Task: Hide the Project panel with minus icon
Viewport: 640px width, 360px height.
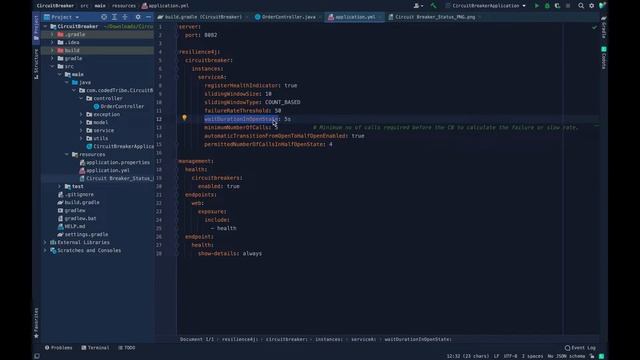Action: point(148,17)
